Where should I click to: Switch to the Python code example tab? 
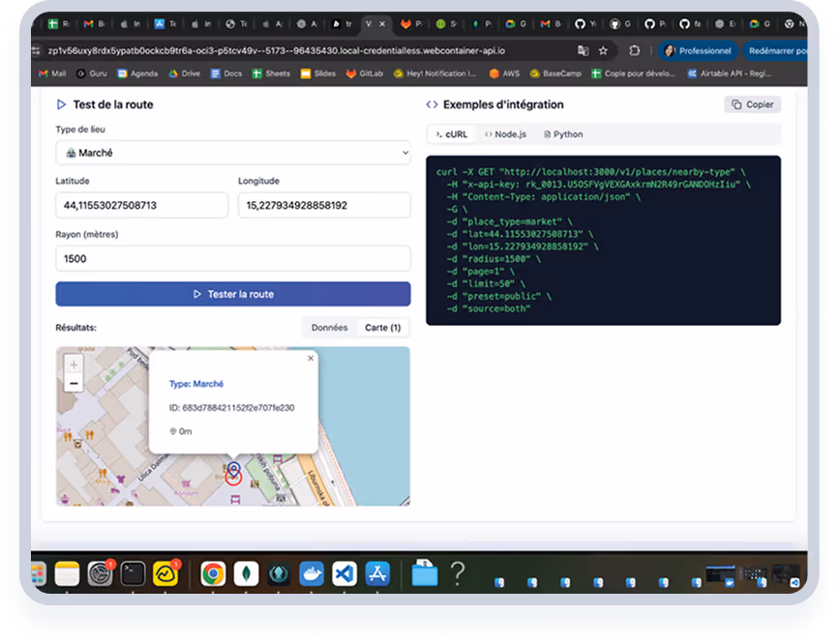pyautogui.click(x=563, y=134)
